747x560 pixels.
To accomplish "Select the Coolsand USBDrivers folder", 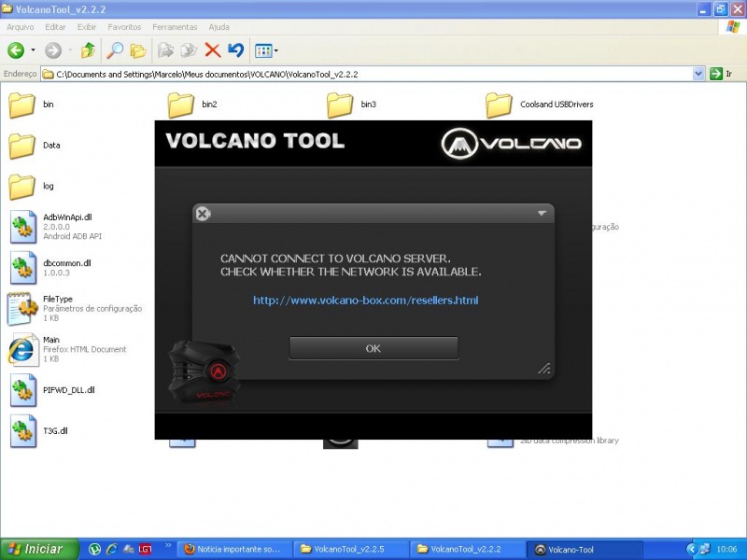I will click(540, 105).
